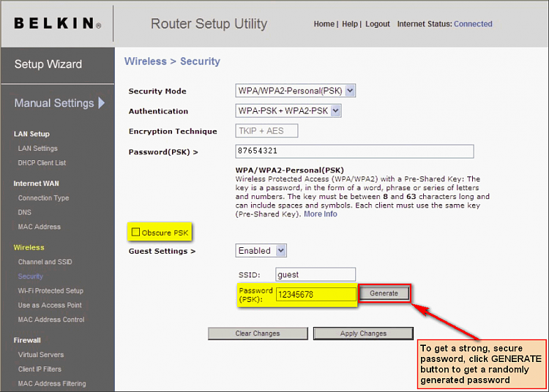Click the guest Password (PSK) field 12345678
Screen dimensions: 549x392
click(315, 295)
